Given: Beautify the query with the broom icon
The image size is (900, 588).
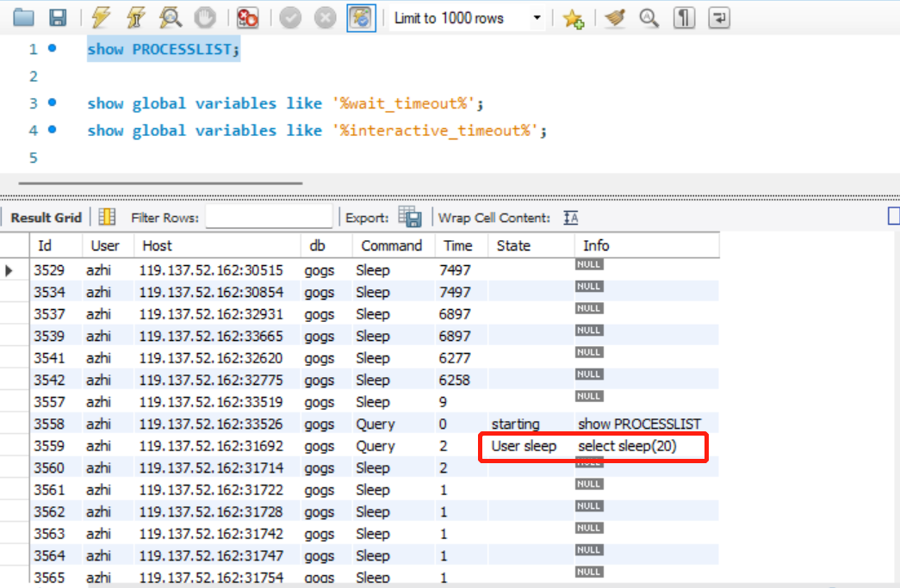Looking at the screenshot, I should [615, 18].
